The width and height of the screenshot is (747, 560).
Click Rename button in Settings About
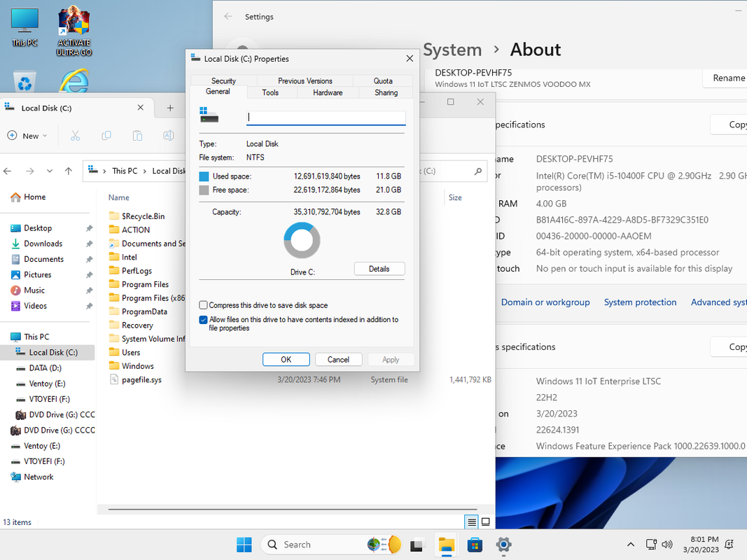pyautogui.click(x=725, y=78)
